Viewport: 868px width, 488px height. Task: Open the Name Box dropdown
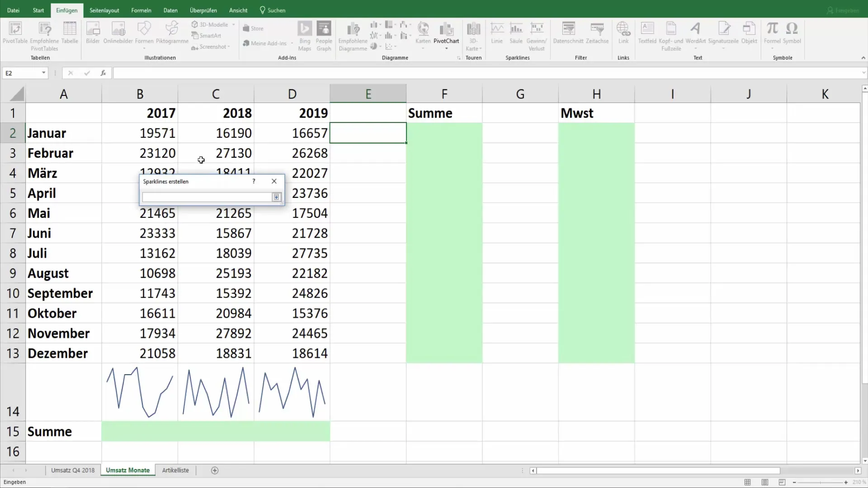point(43,73)
